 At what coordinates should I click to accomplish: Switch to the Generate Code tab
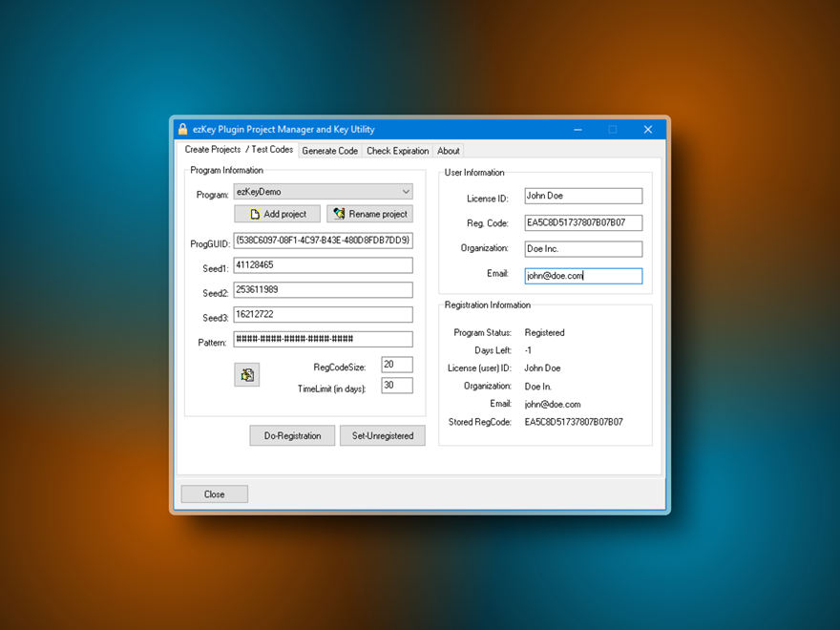329,151
